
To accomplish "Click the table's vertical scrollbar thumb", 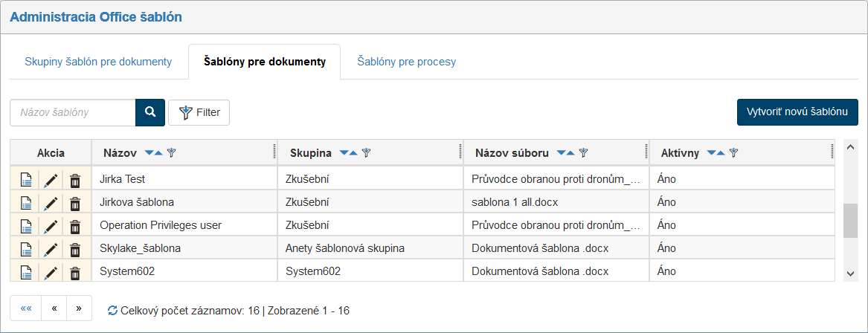I will pyautogui.click(x=851, y=221).
